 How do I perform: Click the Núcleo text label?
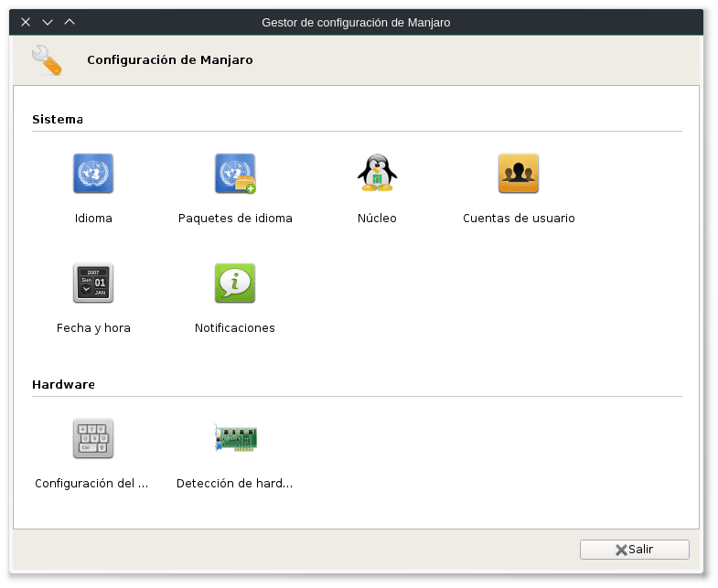pyautogui.click(x=377, y=218)
